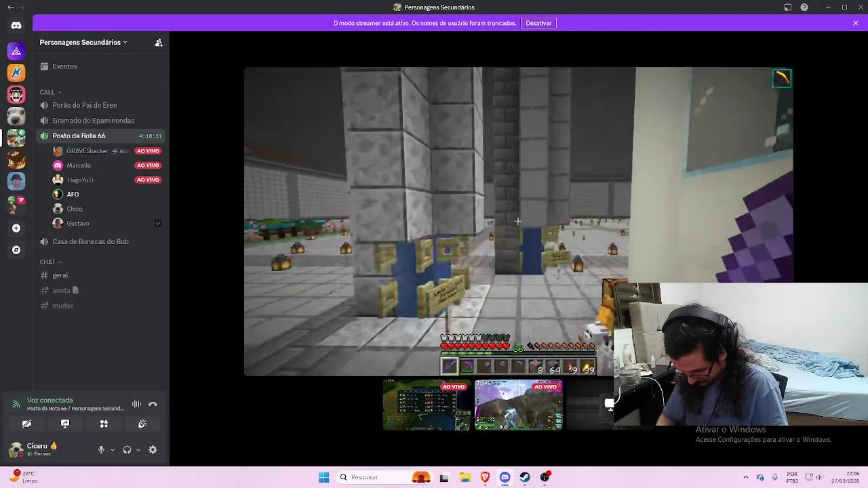Viewport: 868px width, 488px height.
Task: Open the geral text channel
Action: (x=101, y=275)
